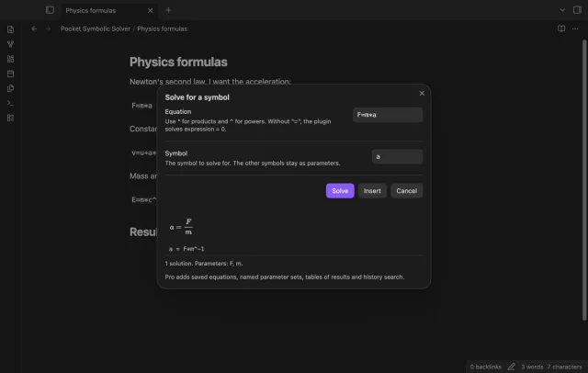Viewport: 588px width, 373px height.
Task: Click the edit pencil status icon
Action: click(511, 367)
